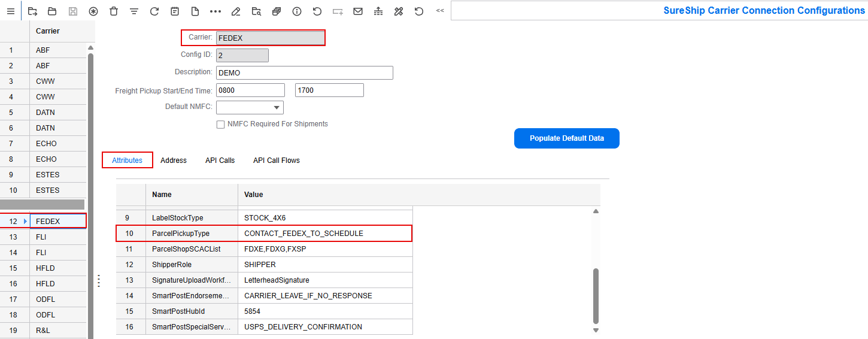Collapse toolbar with double-chevron arrows
This screenshot has height=339, width=868.
(440, 11)
